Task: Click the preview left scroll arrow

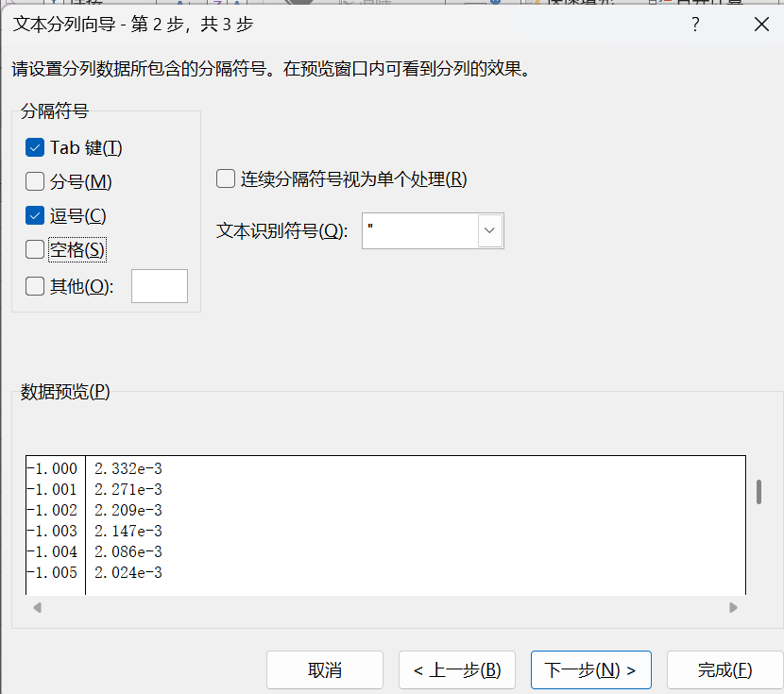Action: click(x=37, y=607)
